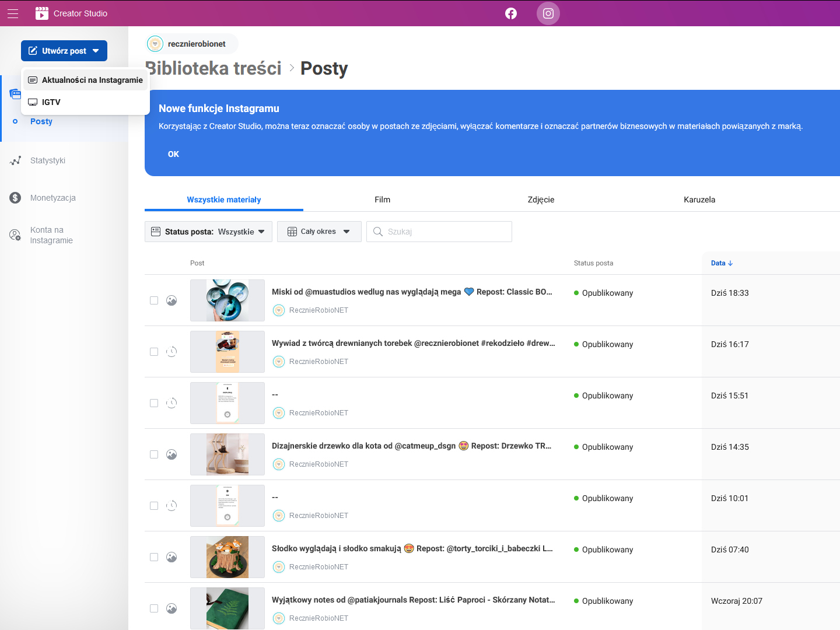
Task: Switch to the Karuzela tab
Action: coord(699,199)
